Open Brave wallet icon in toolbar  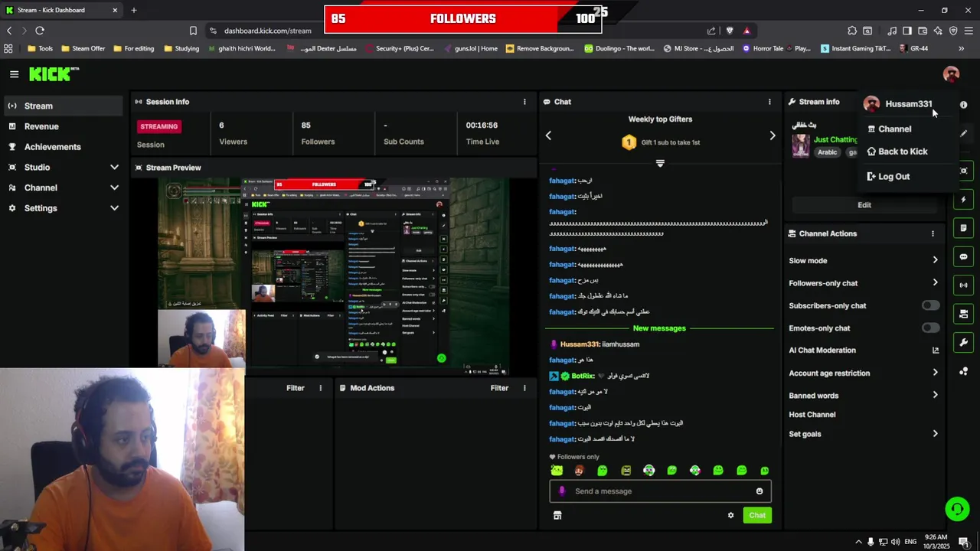[x=923, y=31]
